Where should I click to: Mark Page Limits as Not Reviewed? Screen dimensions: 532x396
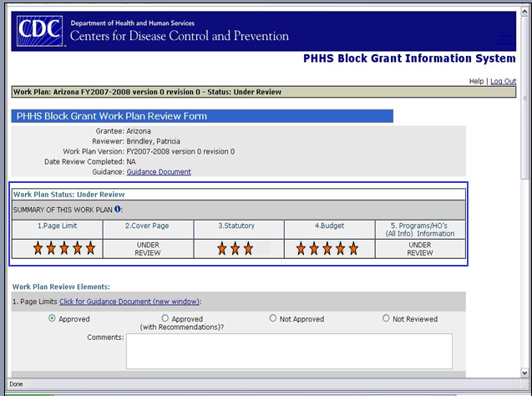coord(386,318)
